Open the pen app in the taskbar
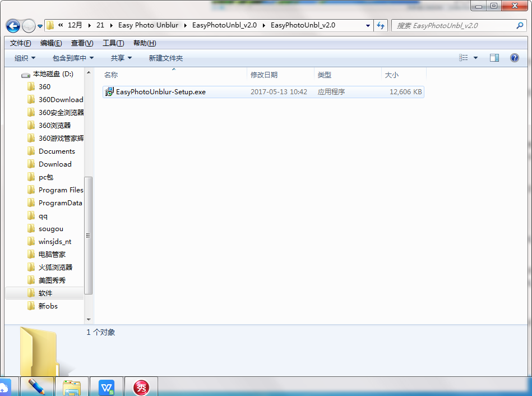This screenshot has height=396, width=532. (37, 386)
